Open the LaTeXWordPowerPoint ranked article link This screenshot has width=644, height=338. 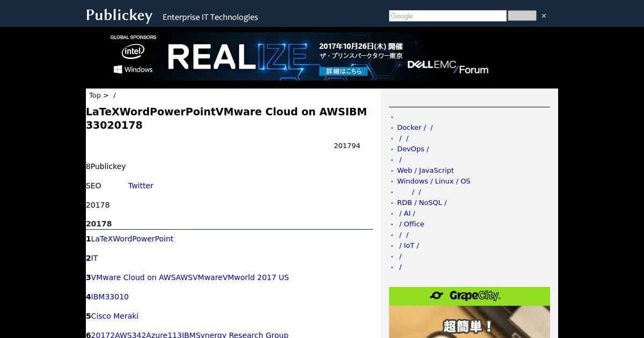point(132,239)
